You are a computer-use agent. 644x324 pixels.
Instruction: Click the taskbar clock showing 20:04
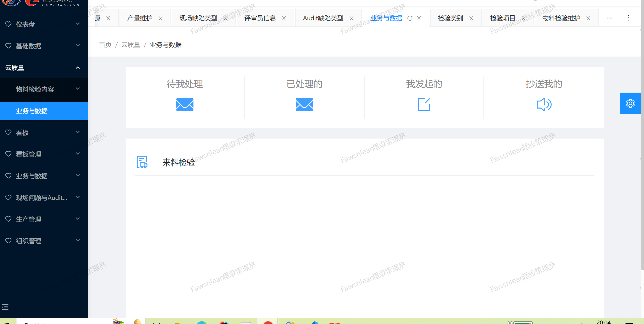[x=603, y=322]
